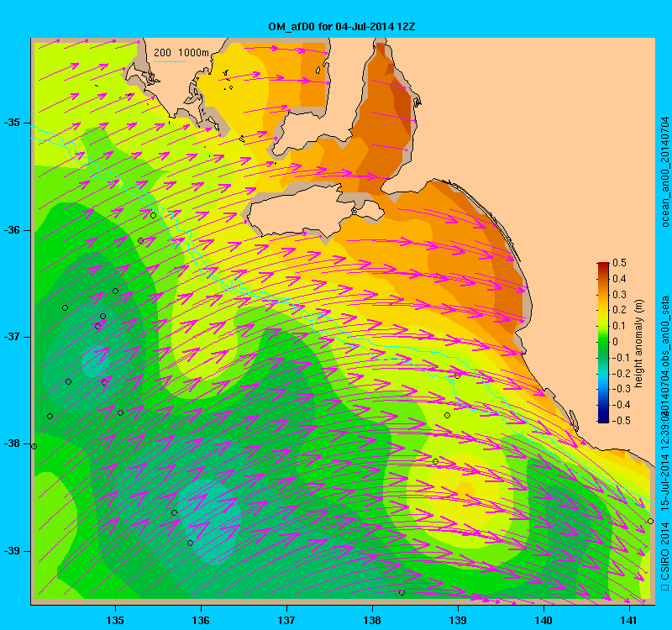The width and height of the screenshot is (672, 630).
Task: Select the "200 1000m" isobath legend label
Action: [181, 53]
